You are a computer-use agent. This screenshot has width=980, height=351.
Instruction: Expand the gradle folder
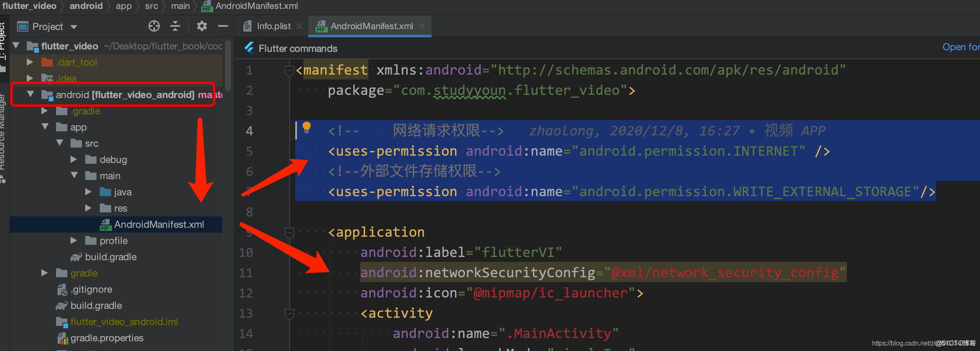pyautogui.click(x=44, y=273)
